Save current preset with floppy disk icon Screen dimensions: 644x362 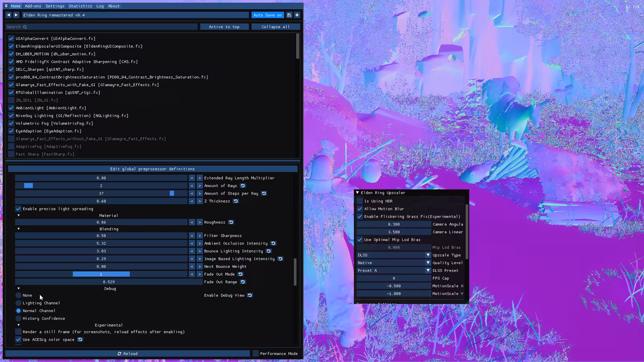pos(289,15)
